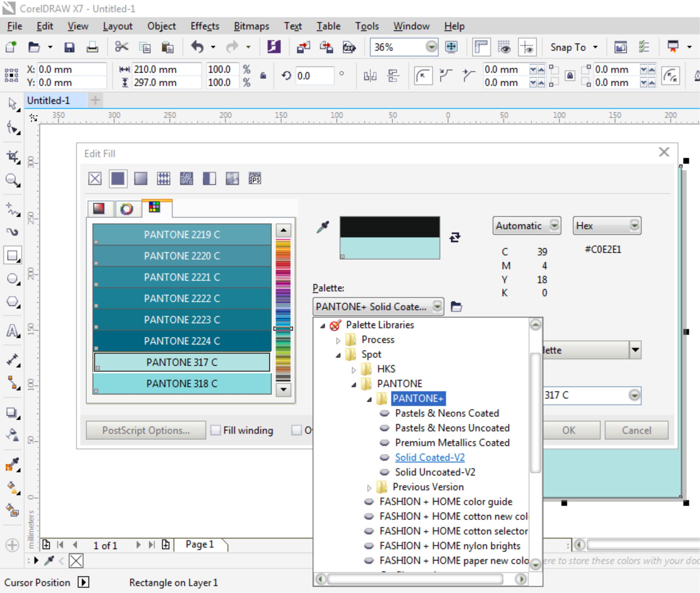
Task: Select Solid Uncoated-V2 palette
Action: coord(435,472)
